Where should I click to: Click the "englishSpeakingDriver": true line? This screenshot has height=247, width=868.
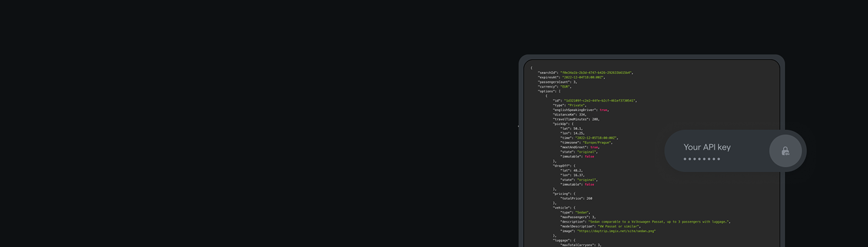(x=581, y=110)
